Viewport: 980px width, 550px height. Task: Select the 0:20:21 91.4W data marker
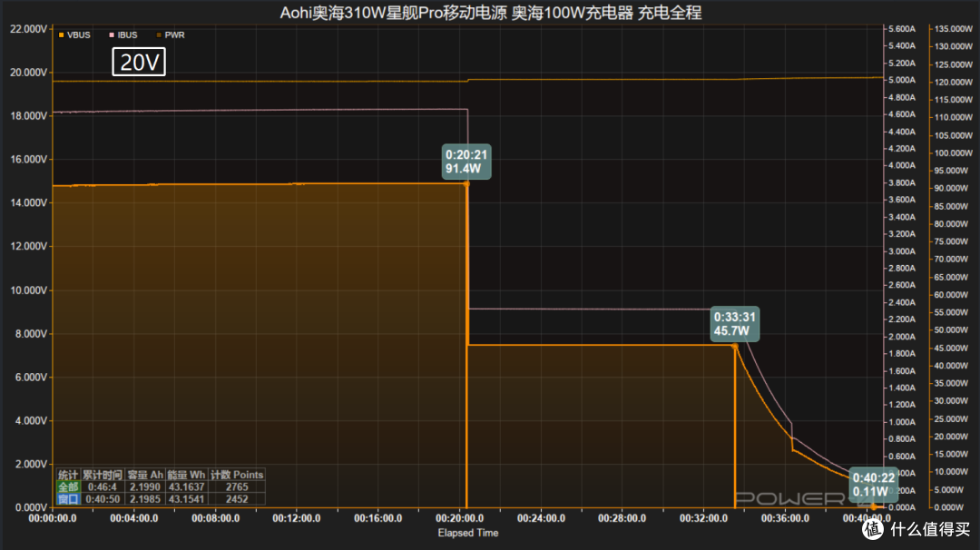click(466, 162)
